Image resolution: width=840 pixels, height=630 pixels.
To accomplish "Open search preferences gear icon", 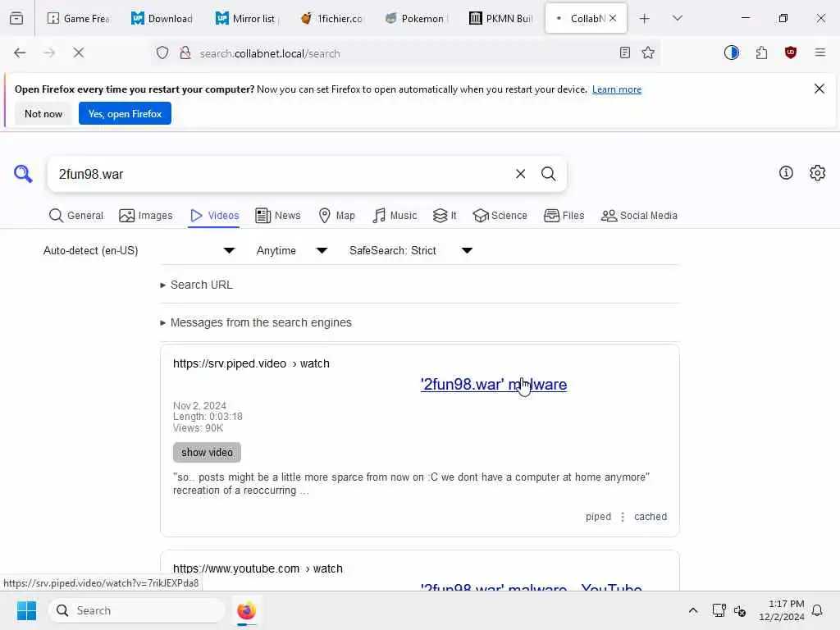I will [x=818, y=172].
